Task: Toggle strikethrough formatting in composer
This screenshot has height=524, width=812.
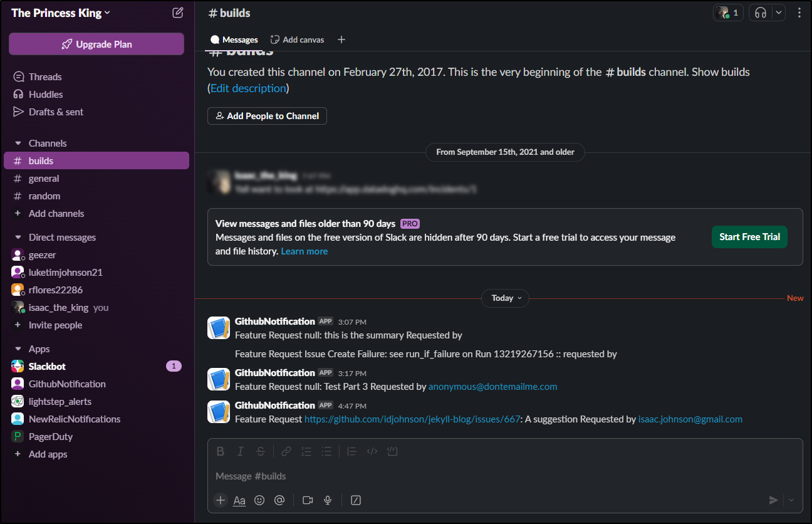Action: tap(261, 451)
